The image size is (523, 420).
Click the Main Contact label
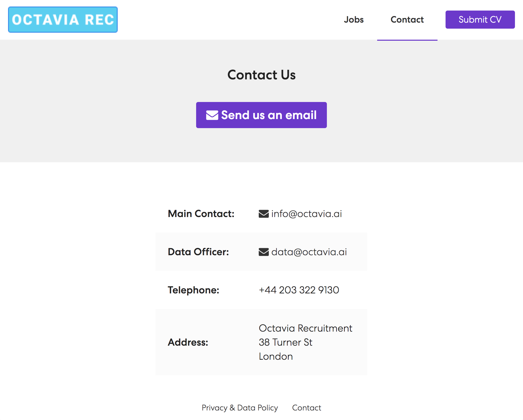(x=201, y=214)
